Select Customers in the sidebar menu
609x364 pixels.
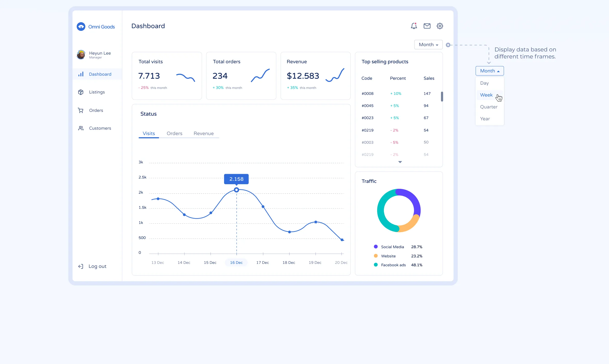pyautogui.click(x=100, y=128)
